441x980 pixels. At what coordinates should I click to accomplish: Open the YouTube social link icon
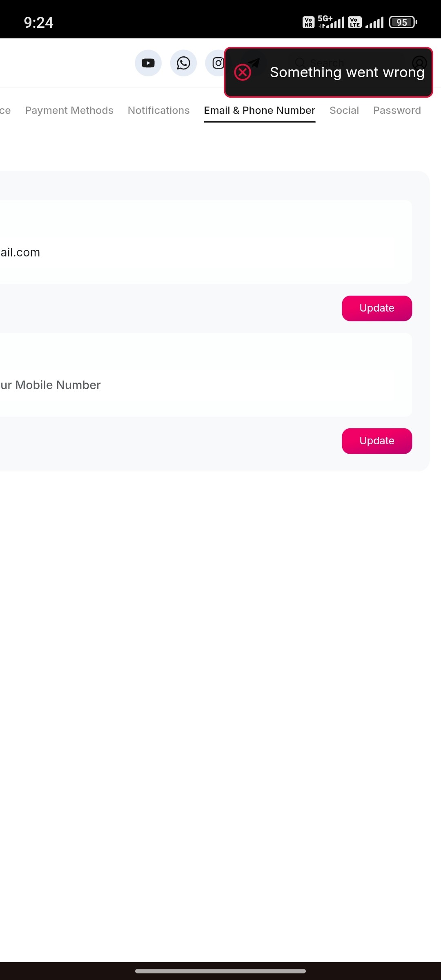(x=148, y=63)
